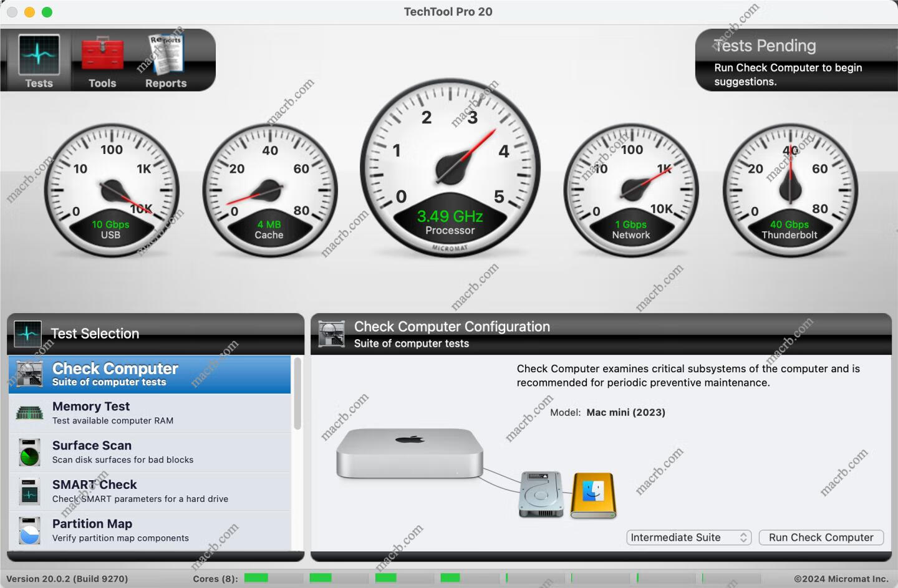The image size is (898, 588).
Task: Click the USB speed gauge
Action: pos(112,191)
